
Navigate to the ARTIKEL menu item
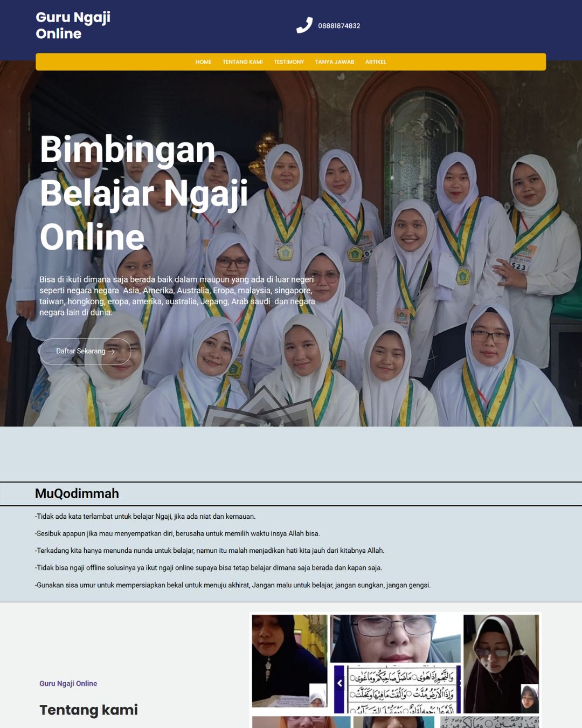coord(376,62)
